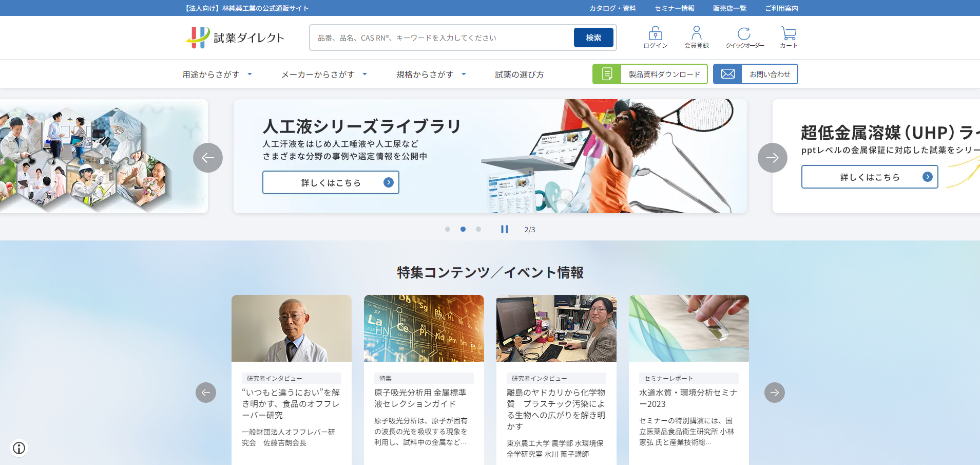Viewport: 980px width, 465px height.
Task: Click the accessibility info icon at bottom left
Action: [19, 448]
